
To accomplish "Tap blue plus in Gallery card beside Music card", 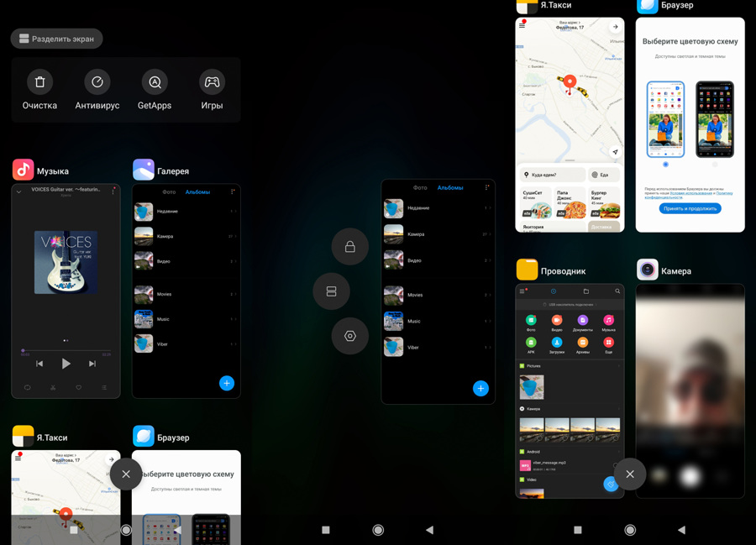I will (x=227, y=383).
